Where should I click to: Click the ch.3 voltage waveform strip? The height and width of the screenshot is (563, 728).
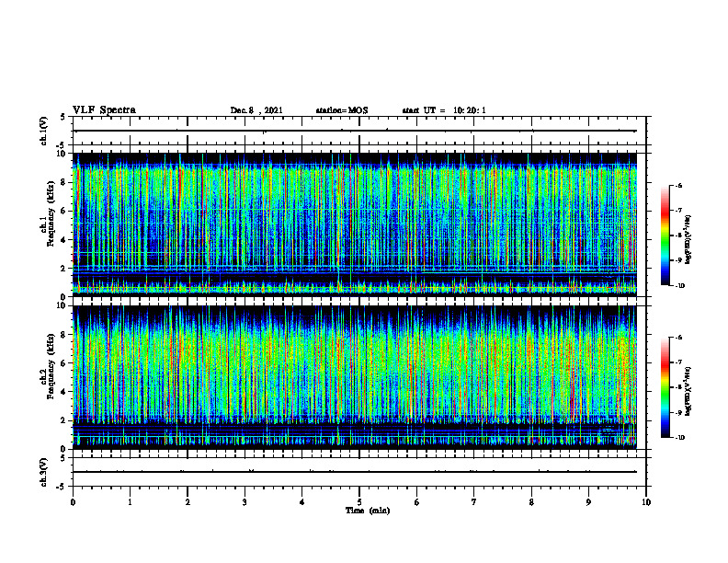pos(359,472)
